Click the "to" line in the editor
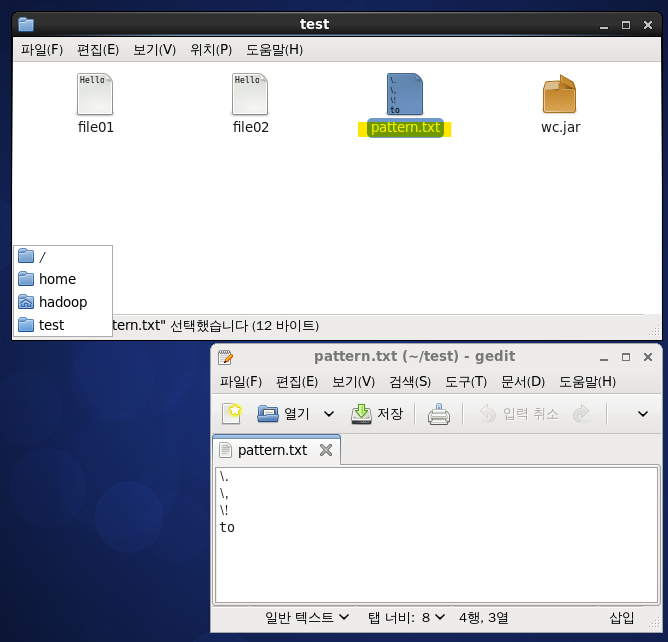 227,527
